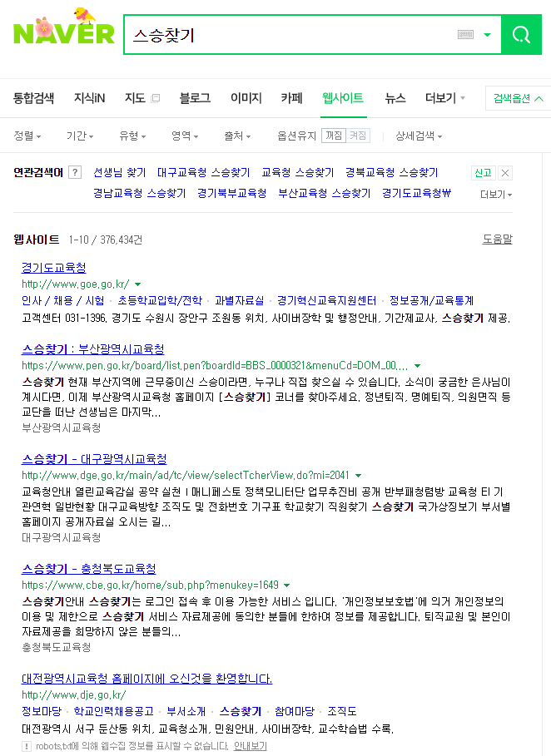The height and width of the screenshot is (756, 551).
Task: Open the 영역 filter dropdown
Action: 185,136
